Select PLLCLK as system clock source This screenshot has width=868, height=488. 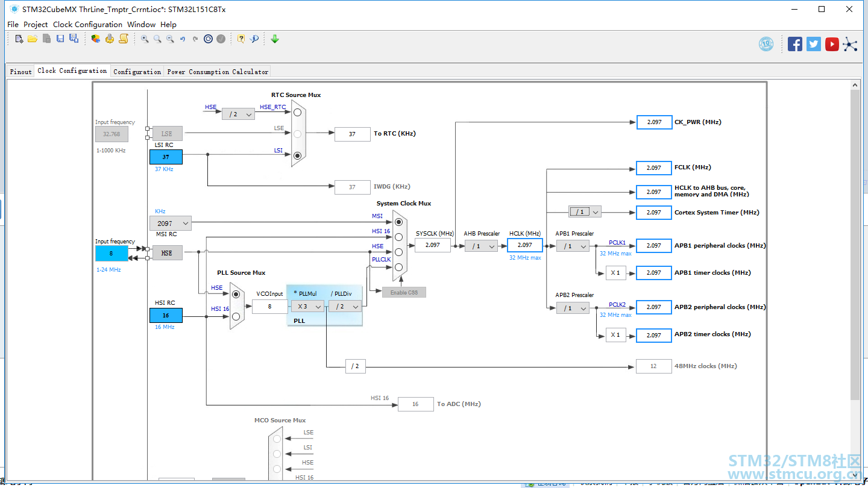398,266
